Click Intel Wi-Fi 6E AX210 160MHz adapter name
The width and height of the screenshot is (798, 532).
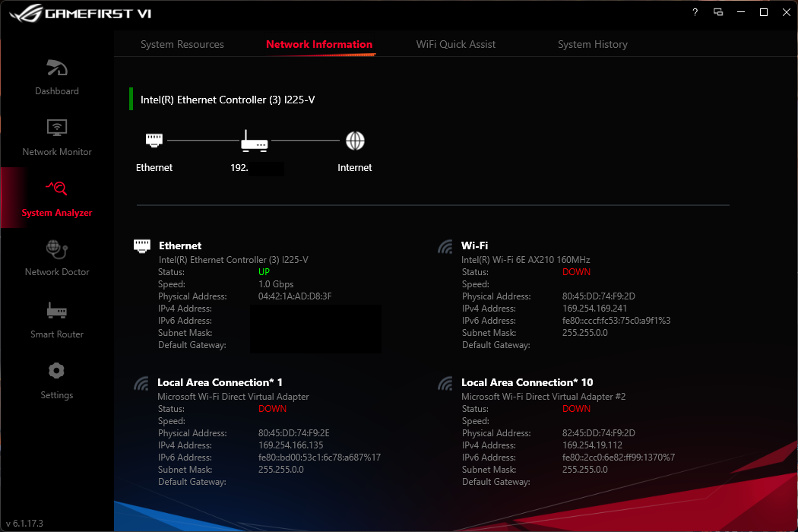point(526,260)
